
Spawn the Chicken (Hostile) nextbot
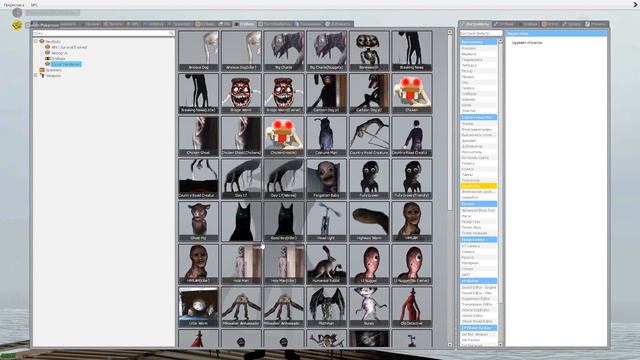coord(284,136)
